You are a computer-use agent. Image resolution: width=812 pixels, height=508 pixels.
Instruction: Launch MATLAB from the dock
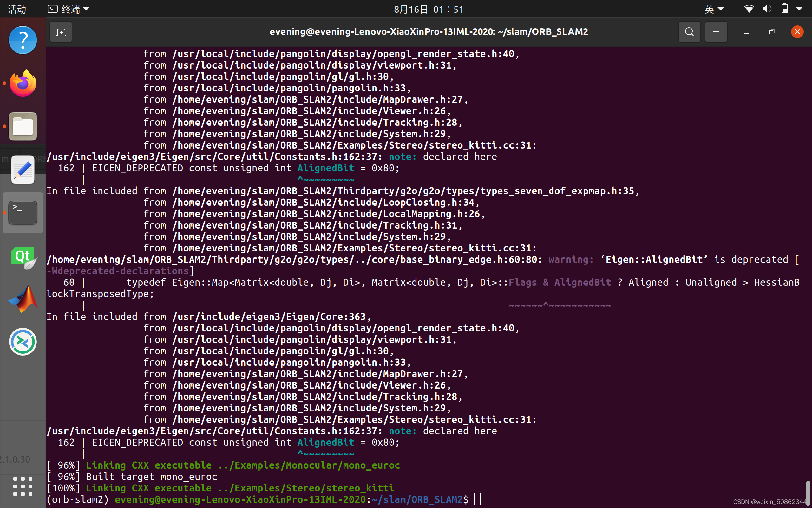[23, 299]
